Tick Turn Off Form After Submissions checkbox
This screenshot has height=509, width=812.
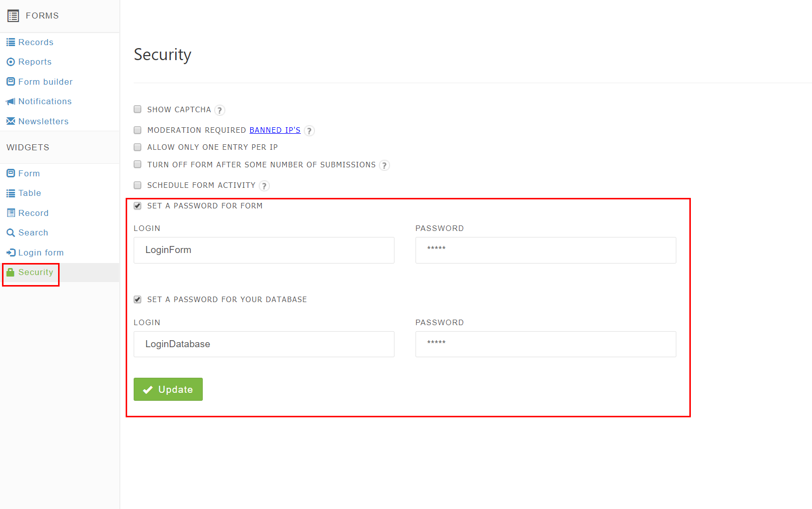pos(138,164)
